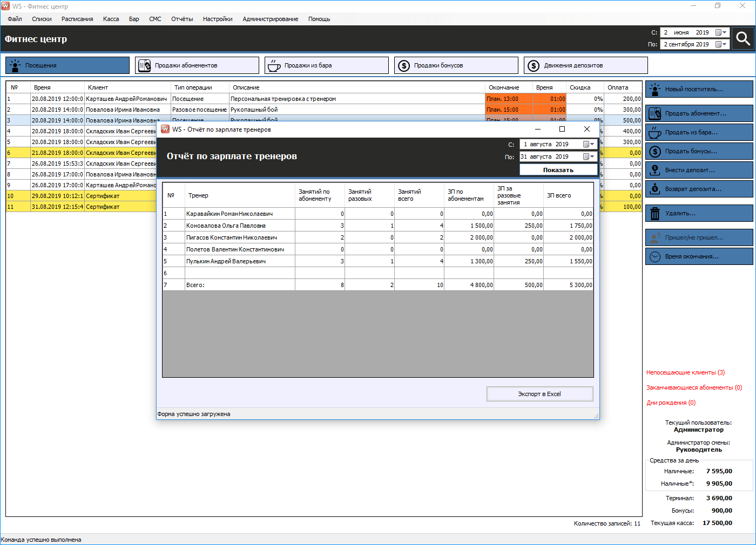Open the report start date calendar dropdown
Viewport: 756px width, 545px height.
click(x=589, y=144)
